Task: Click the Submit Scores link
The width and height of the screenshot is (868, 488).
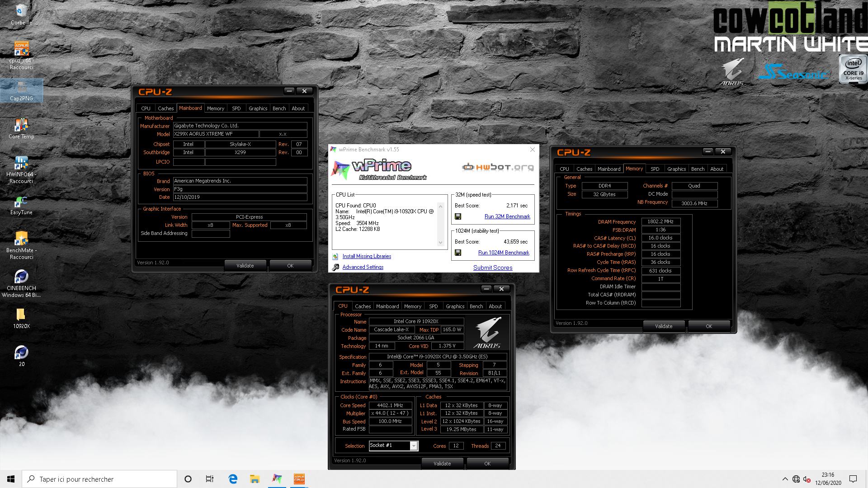Action: coord(493,268)
